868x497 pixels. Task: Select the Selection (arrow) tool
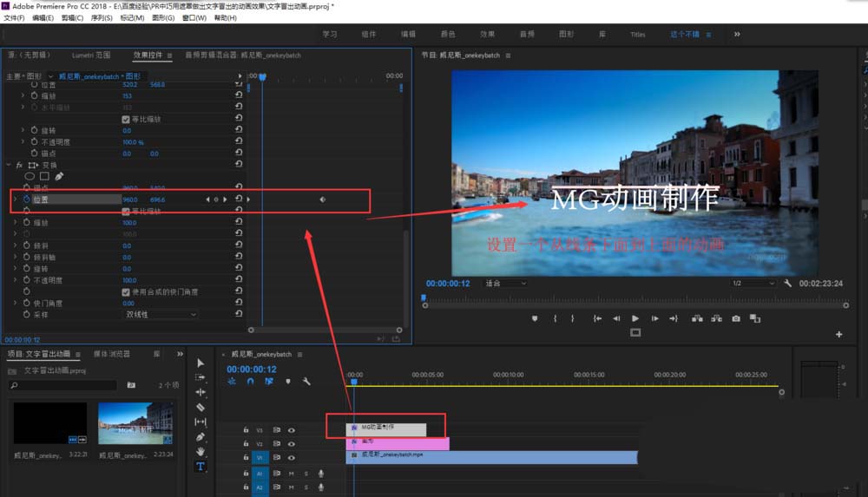point(201,363)
